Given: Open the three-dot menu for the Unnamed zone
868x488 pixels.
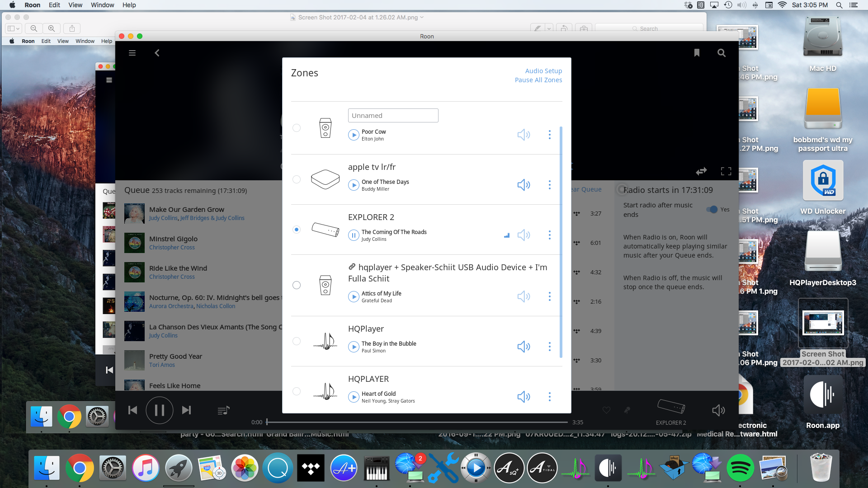Looking at the screenshot, I should [x=550, y=135].
